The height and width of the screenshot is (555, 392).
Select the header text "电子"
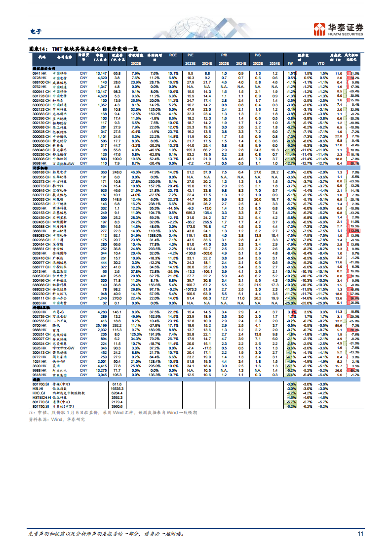[36, 32]
